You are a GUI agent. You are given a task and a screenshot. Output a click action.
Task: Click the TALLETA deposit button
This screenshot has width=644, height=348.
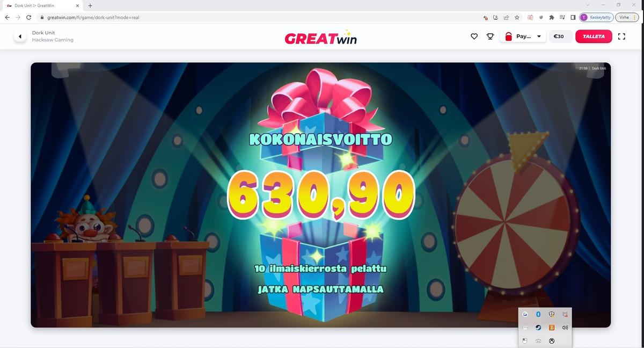(594, 37)
